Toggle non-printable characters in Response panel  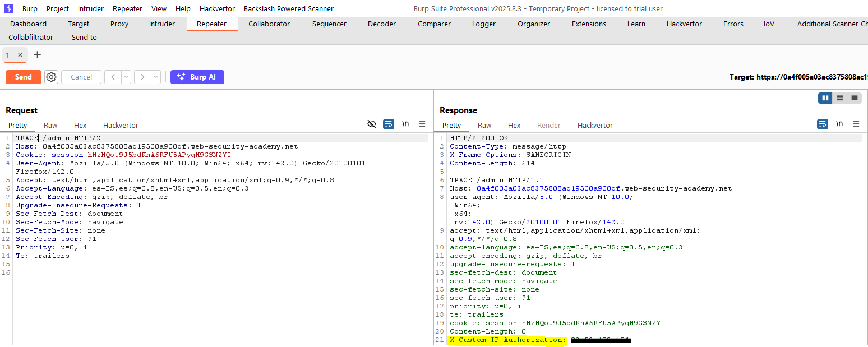(x=839, y=124)
